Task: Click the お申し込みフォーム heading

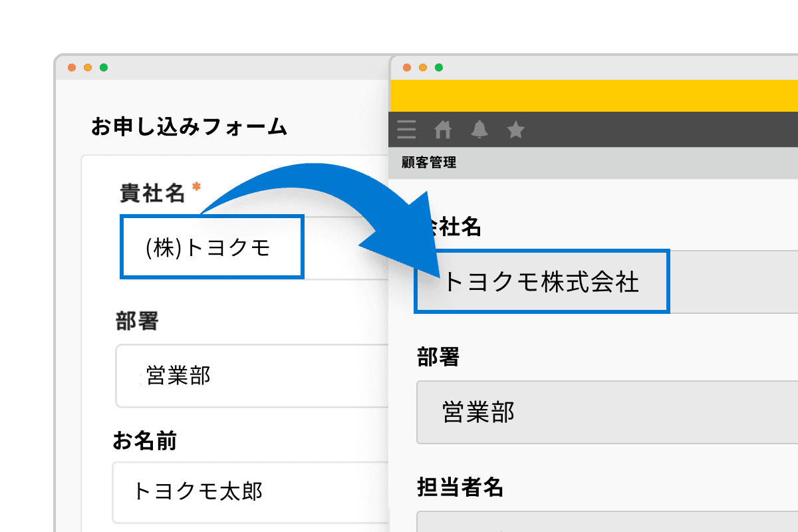Action: click(189, 126)
